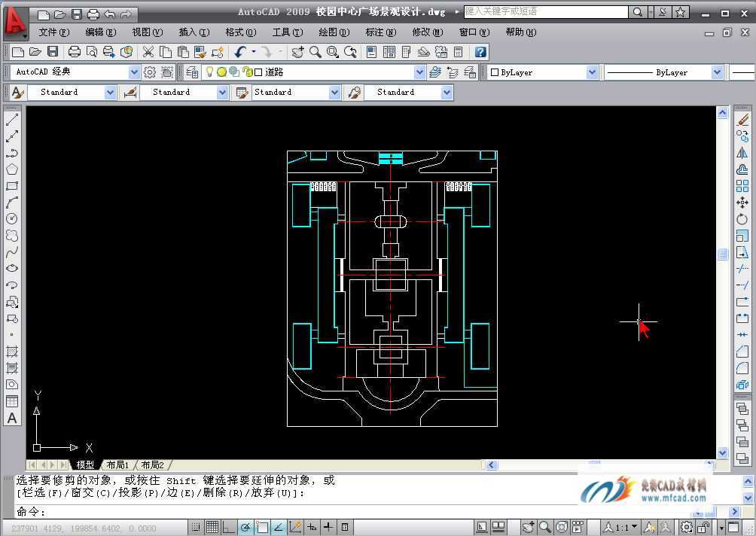Click the layout tabs first-tab arrow button

(32, 465)
